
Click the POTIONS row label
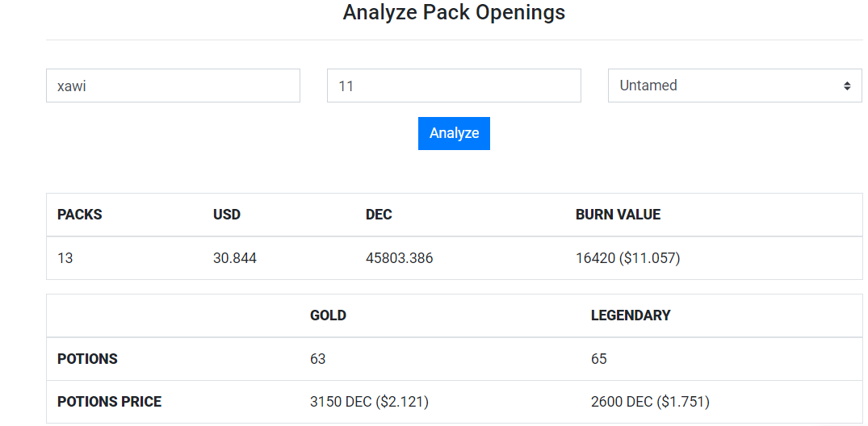(87, 359)
